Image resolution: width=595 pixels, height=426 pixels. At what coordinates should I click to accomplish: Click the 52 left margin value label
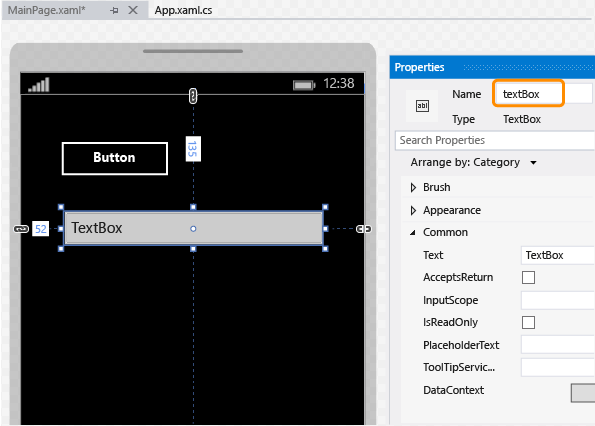pyautogui.click(x=41, y=229)
